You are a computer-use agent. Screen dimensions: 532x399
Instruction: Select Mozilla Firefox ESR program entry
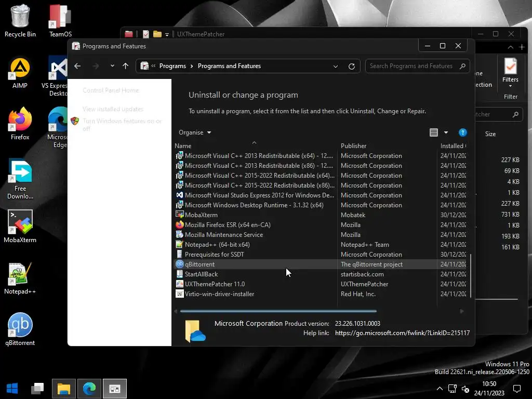click(320, 224)
